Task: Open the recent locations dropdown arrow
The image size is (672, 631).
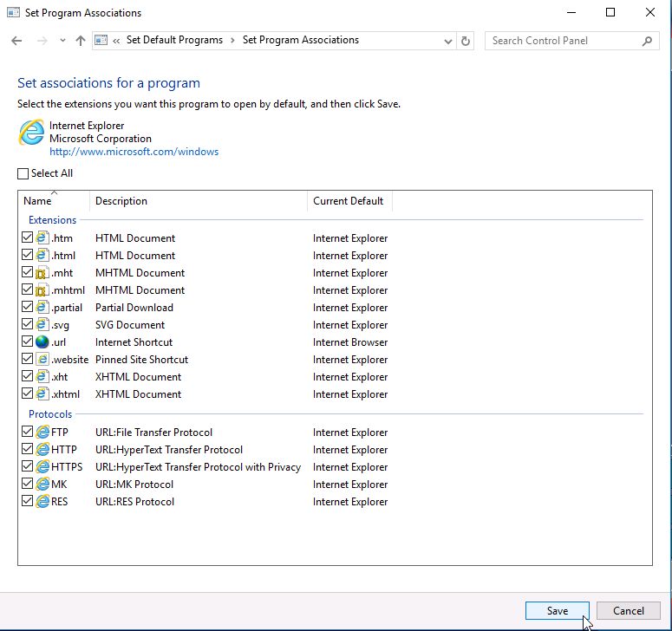Action: (x=62, y=41)
